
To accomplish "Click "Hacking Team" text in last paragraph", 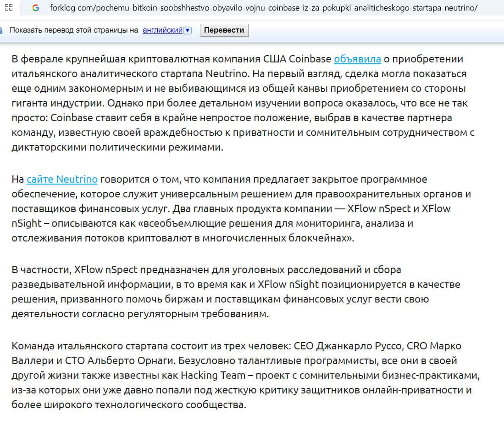I will click(213, 375).
